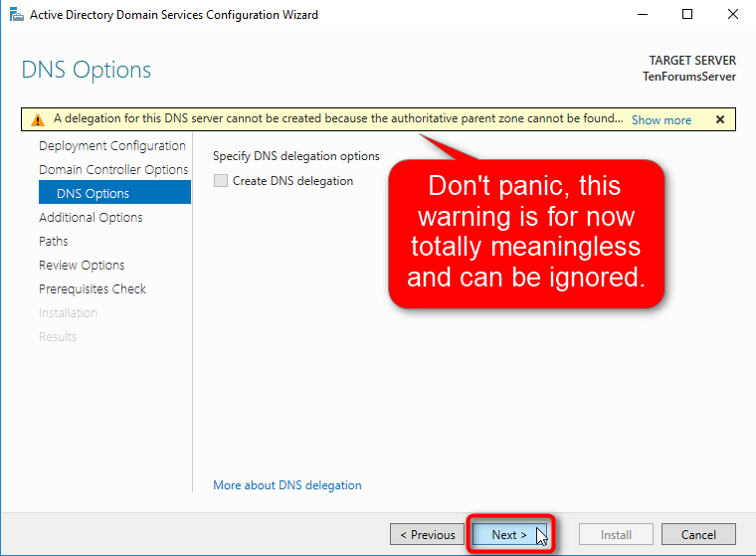Click the Specify DNS delegation options label
This screenshot has width=756, height=556.
coord(296,156)
